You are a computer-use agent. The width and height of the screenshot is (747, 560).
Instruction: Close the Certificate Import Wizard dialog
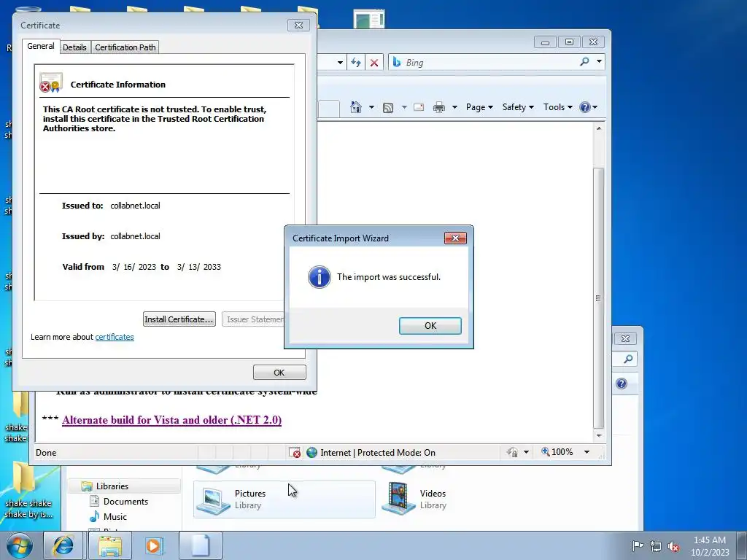(x=455, y=238)
